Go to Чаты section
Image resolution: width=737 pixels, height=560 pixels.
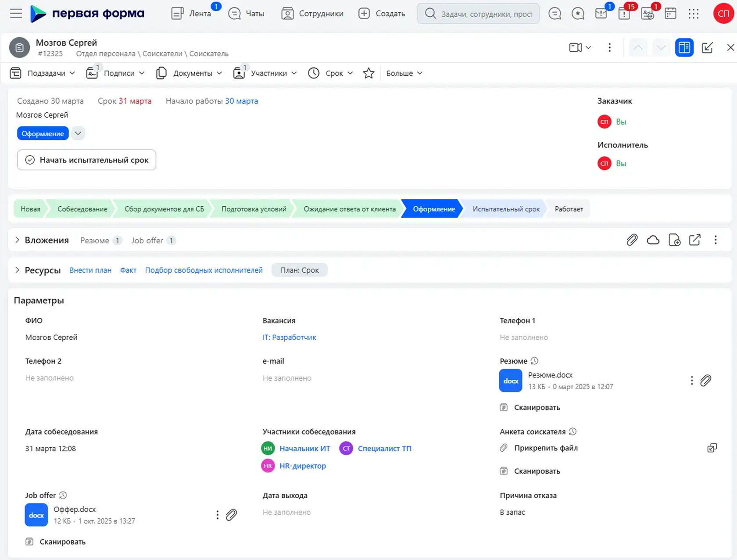[247, 14]
